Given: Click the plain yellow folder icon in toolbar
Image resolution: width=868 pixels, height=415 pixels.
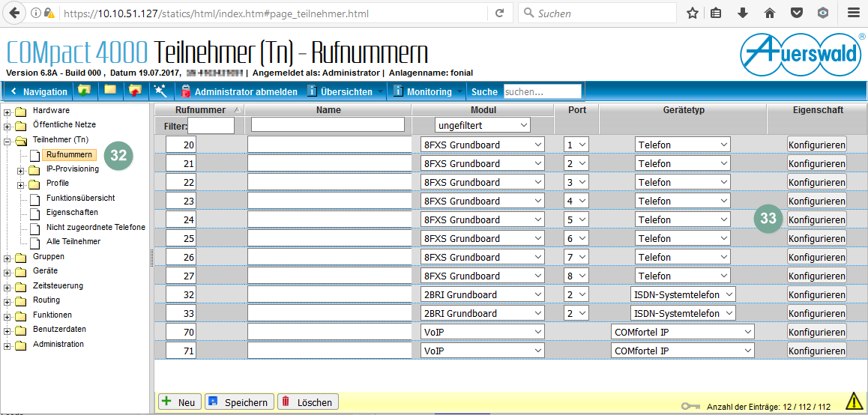Looking at the screenshot, I should point(109,91).
